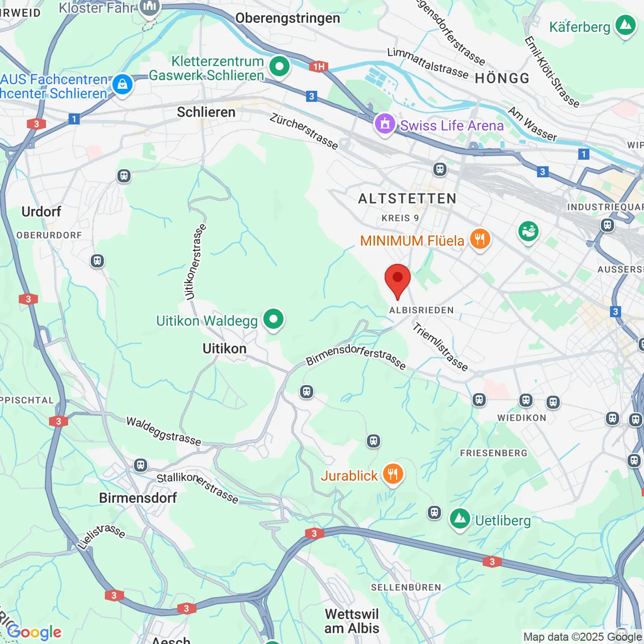Open the MINIMUM Flüela restaurant marker

(x=480, y=240)
